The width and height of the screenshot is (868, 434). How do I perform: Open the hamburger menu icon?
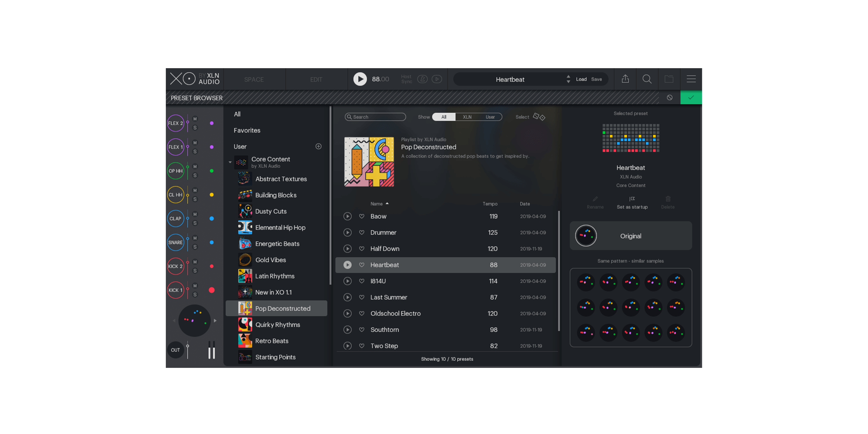pyautogui.click(x=691, y=79)
